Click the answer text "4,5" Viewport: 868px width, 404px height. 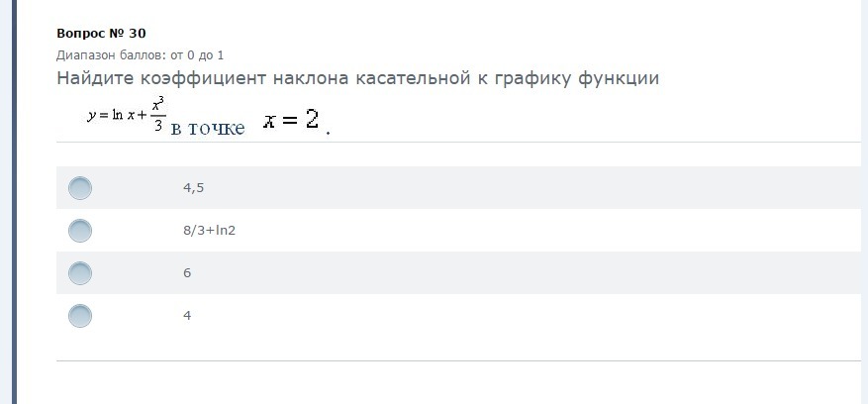tap(193, 187)
